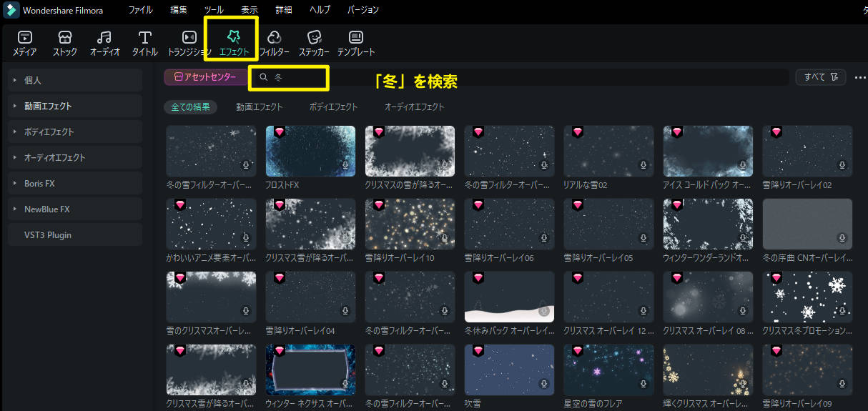Expand the オーディオエフェクト sidebar category arrow

(14, 158)
